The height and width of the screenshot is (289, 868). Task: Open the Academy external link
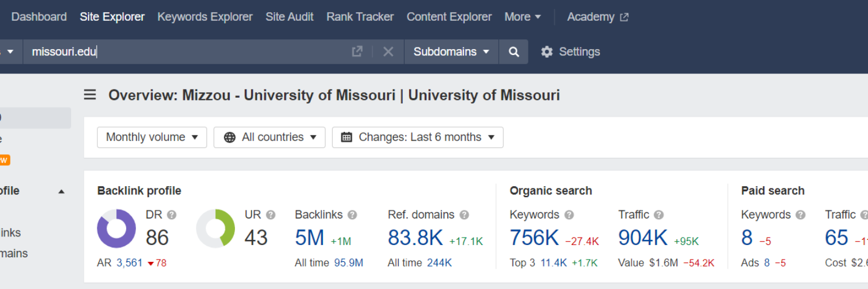tap(597, 17)
